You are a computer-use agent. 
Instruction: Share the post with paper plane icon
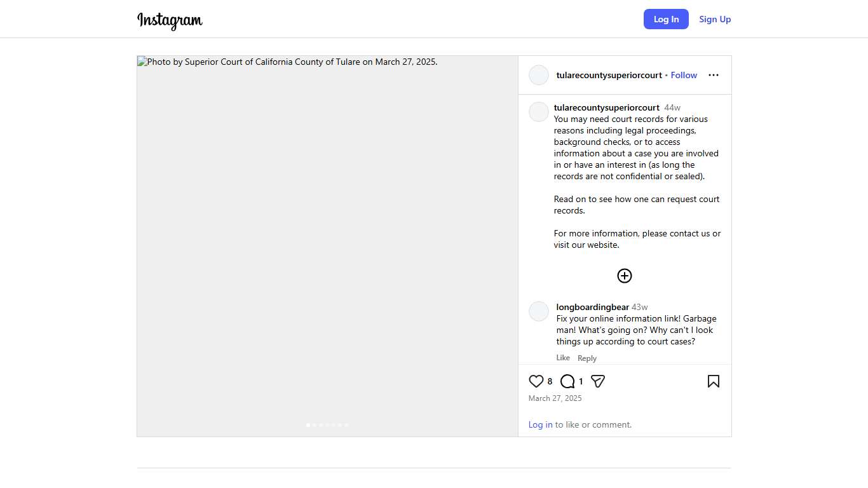click(x=597, y=381)
